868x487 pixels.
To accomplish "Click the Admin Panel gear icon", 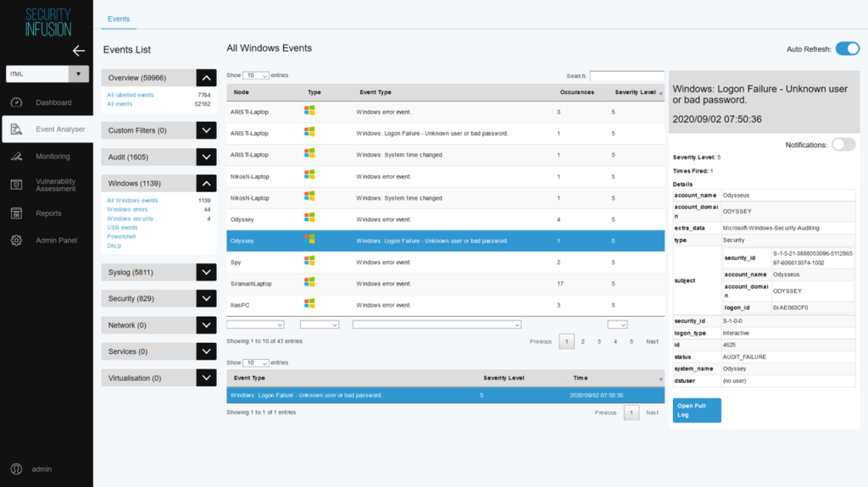I will [x=16, y=241].
